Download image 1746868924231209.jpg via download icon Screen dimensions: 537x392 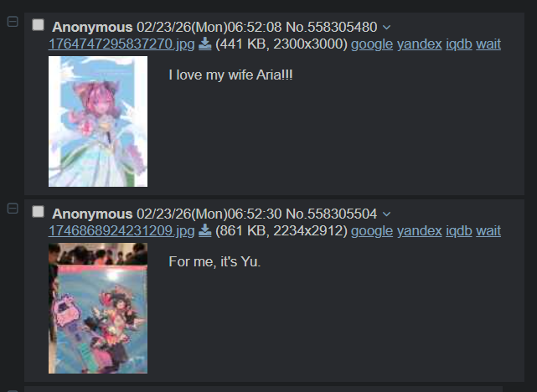point(204,230)
